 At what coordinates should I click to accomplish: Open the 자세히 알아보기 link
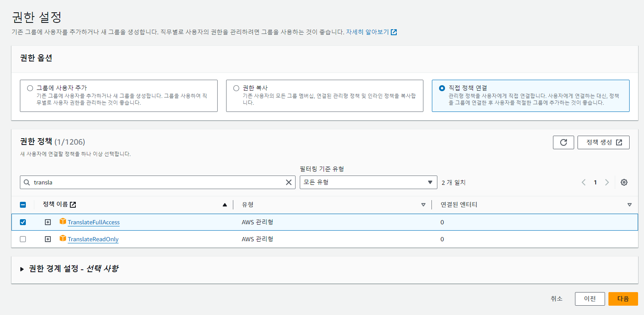click(371, 32)
